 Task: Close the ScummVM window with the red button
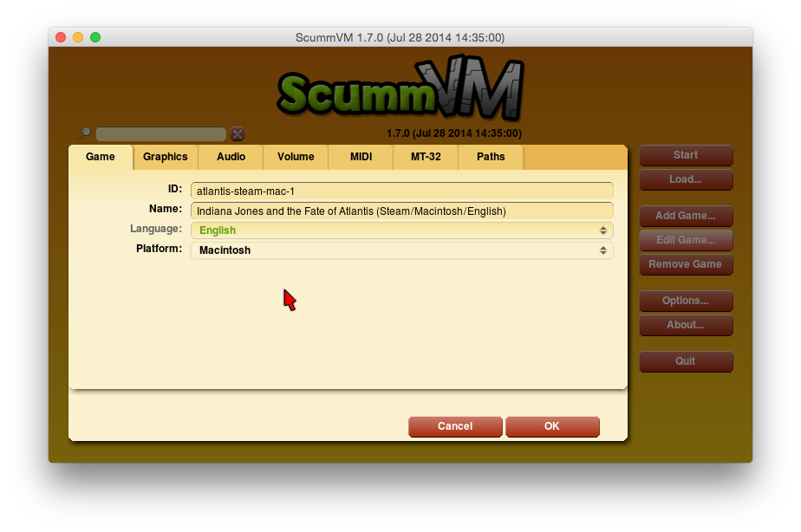tap(61, 37)
